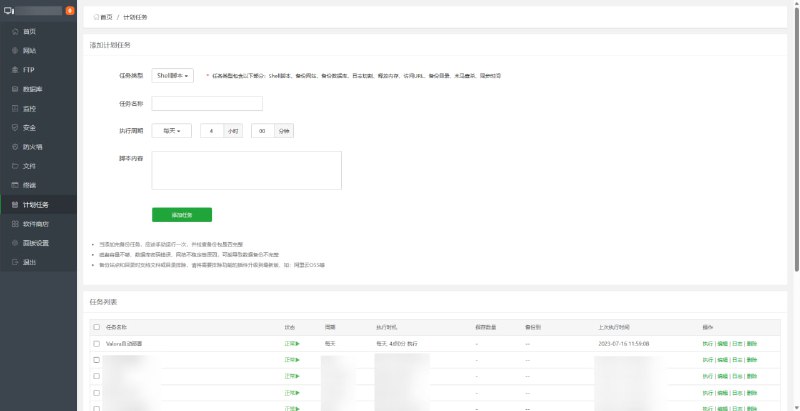Click the orange notification badge at top-left

click(69, 11)
